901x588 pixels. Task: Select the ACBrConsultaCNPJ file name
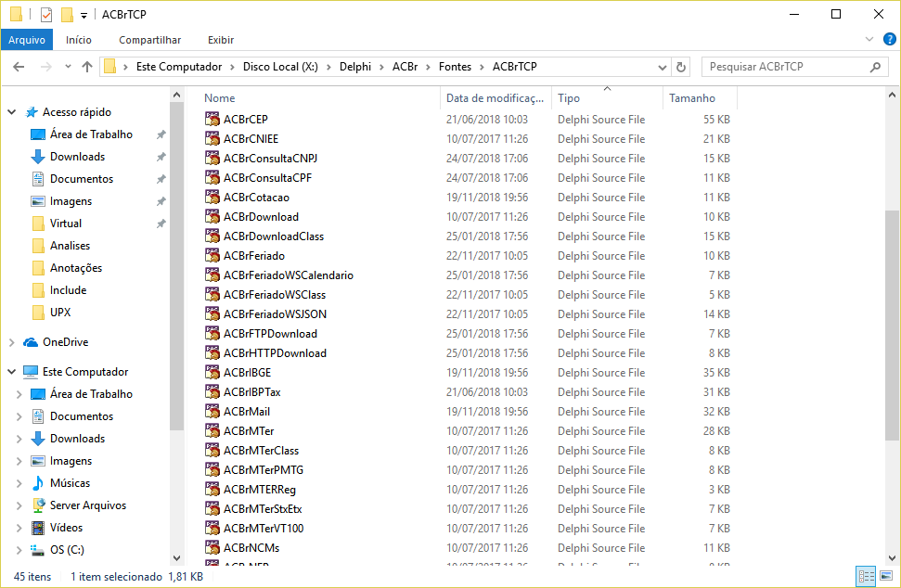click(270, 159)
